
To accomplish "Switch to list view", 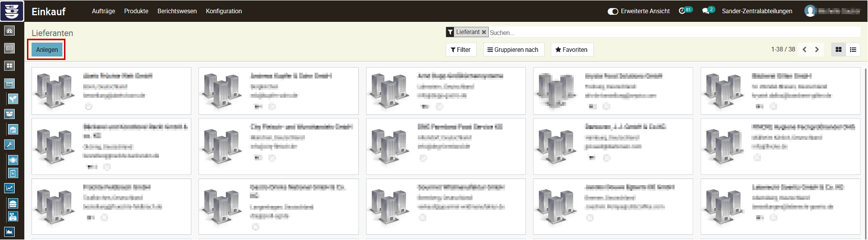I will point(853,49).
